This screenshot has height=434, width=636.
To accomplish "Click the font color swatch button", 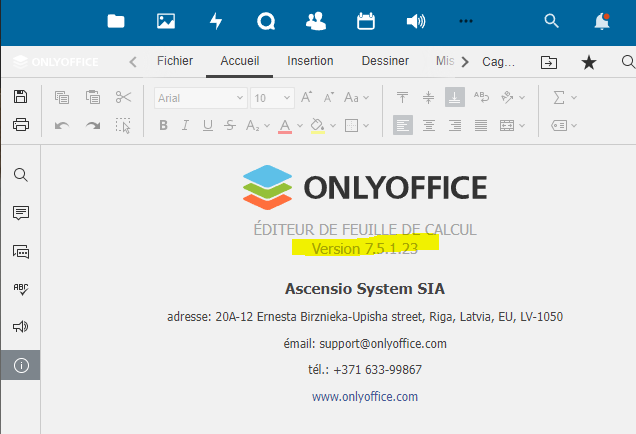I will pos(285,126).
